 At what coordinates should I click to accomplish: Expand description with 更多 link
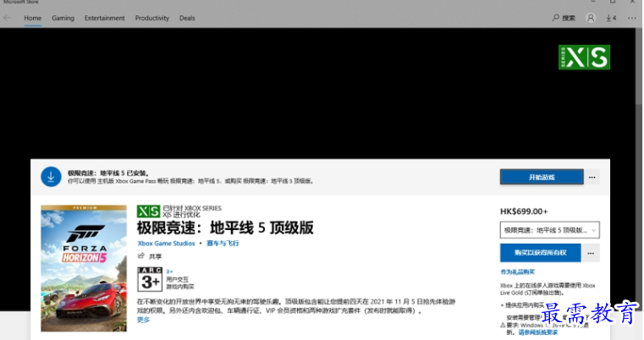tap(143, 320)
